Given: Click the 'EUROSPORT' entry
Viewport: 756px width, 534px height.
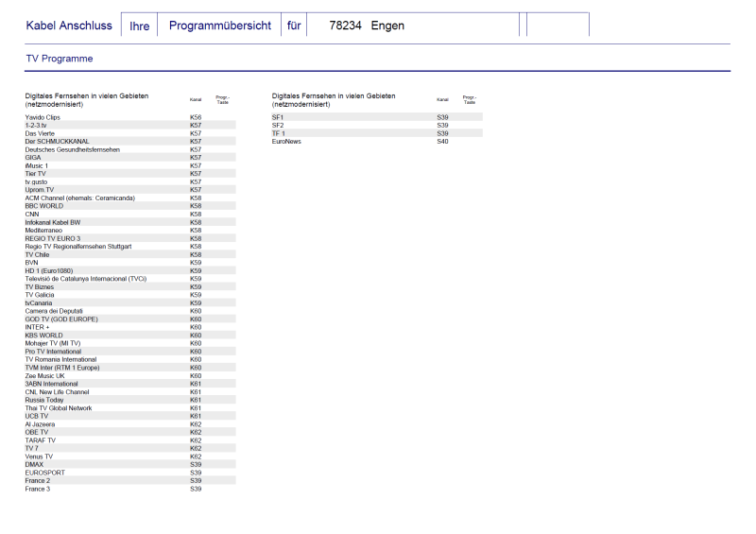Looking at the screenshot, I should click(x=130, y=473).
